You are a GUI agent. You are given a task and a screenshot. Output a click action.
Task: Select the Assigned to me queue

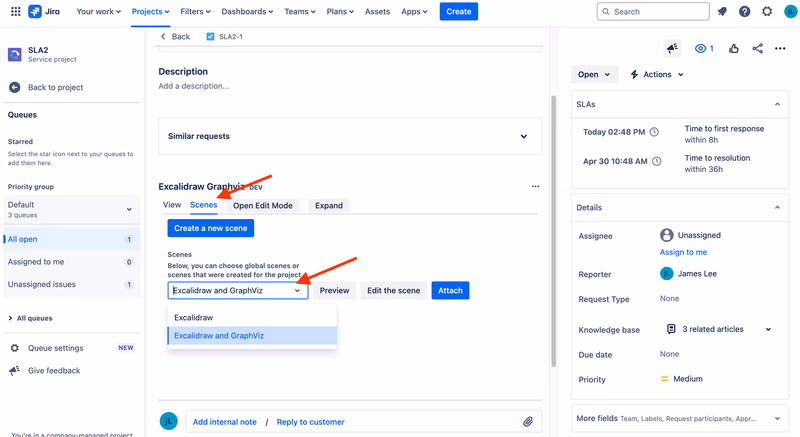point(70,262)
